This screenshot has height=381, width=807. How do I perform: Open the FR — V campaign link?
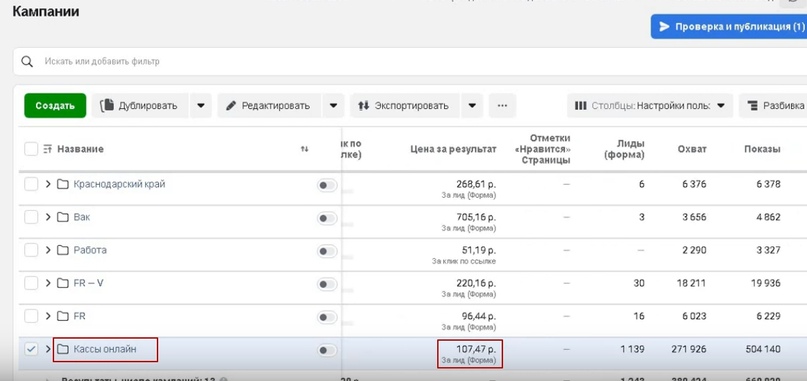[x=89, y=283]
